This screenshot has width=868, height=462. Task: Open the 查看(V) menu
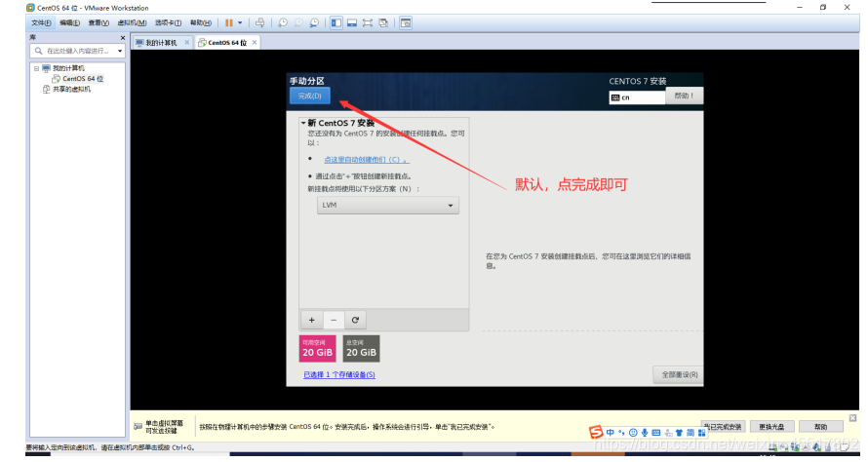point(99,22)
